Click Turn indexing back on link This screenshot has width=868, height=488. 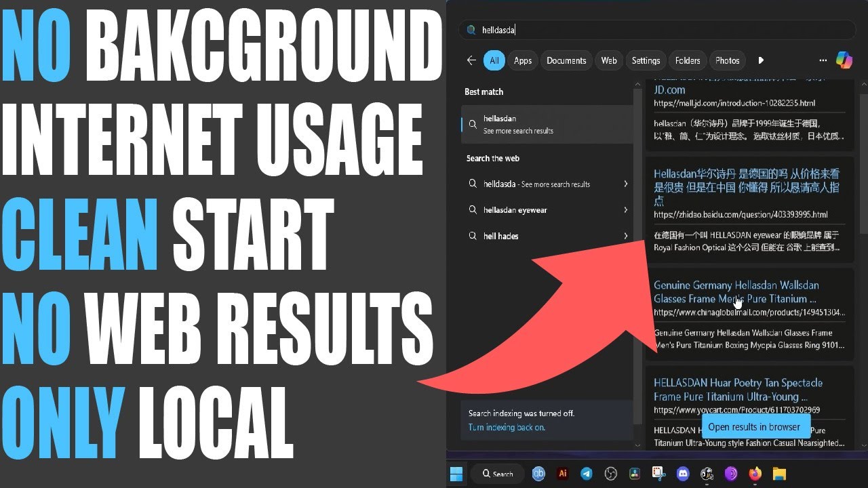pos(507,428)
